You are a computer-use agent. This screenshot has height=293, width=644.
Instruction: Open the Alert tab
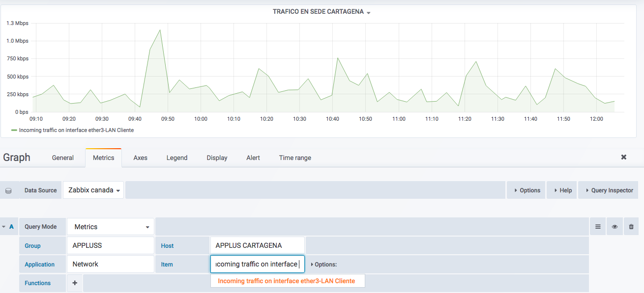tap(253, 158)
